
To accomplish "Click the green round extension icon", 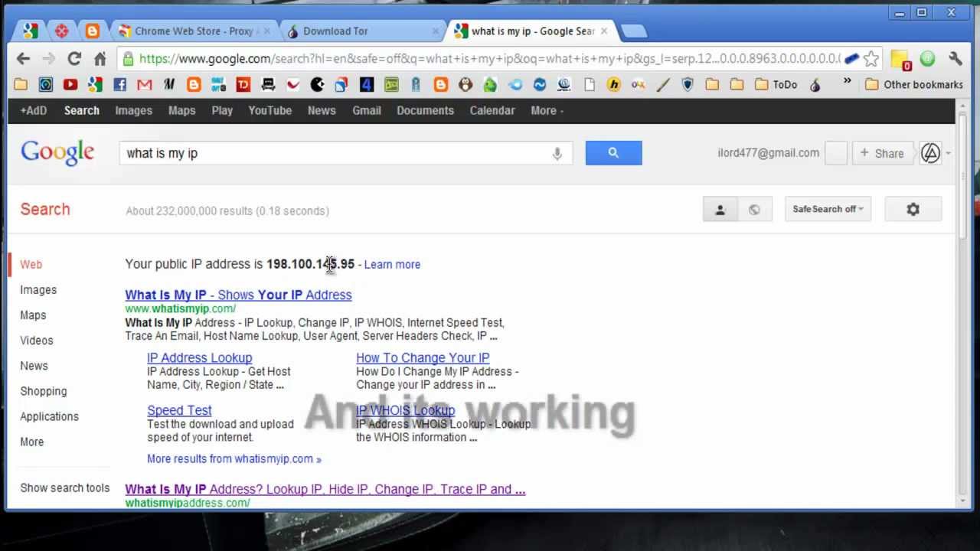I will [x=927, y=59].
